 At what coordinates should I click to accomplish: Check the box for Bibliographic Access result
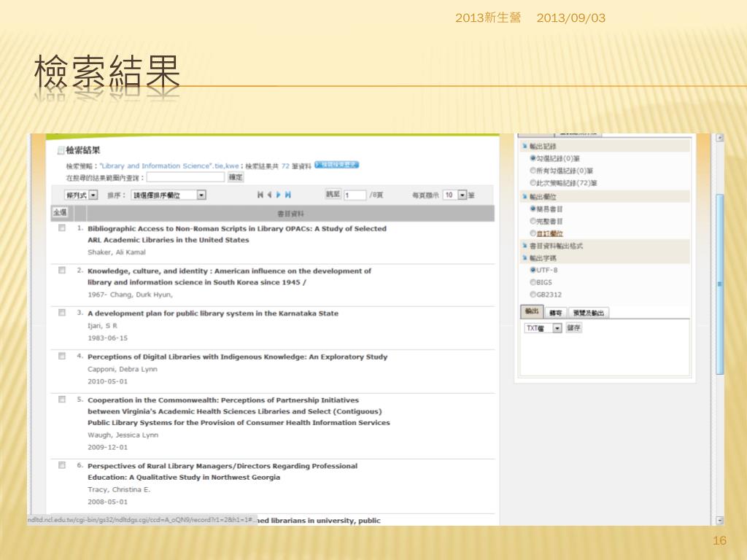pos(62,228)
